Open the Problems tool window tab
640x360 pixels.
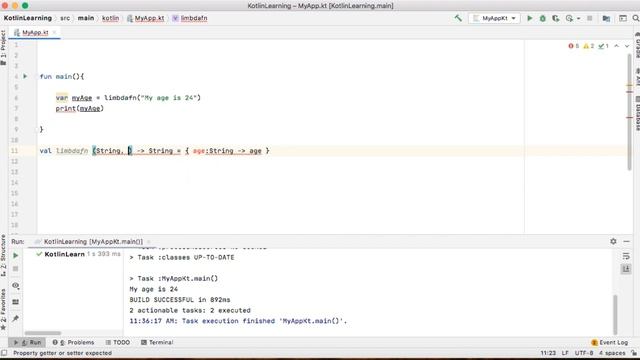pyautogui.click(x=73, y=342)
